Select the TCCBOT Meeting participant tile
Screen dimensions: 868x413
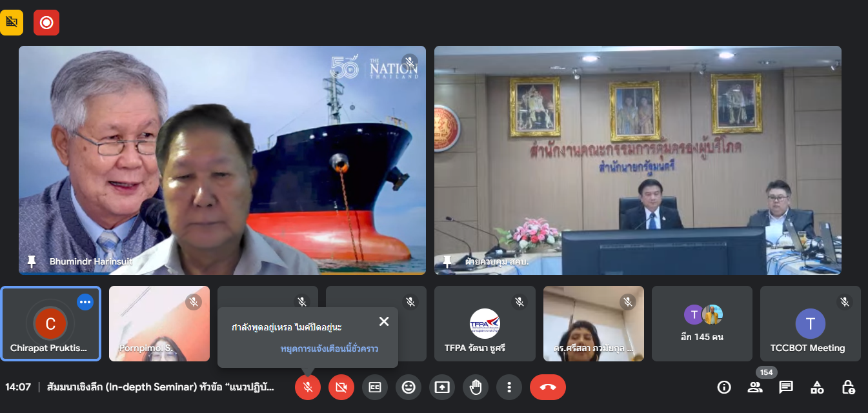[810, 323]
